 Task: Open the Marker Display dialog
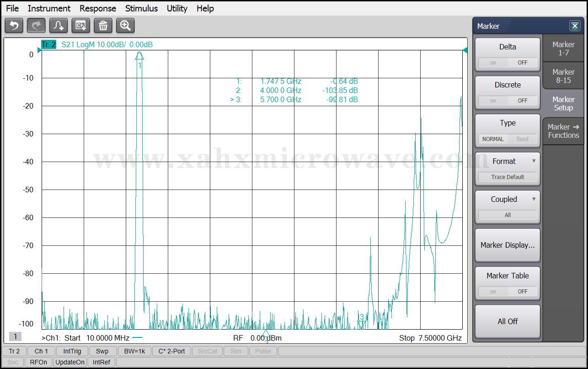point(508,245)
